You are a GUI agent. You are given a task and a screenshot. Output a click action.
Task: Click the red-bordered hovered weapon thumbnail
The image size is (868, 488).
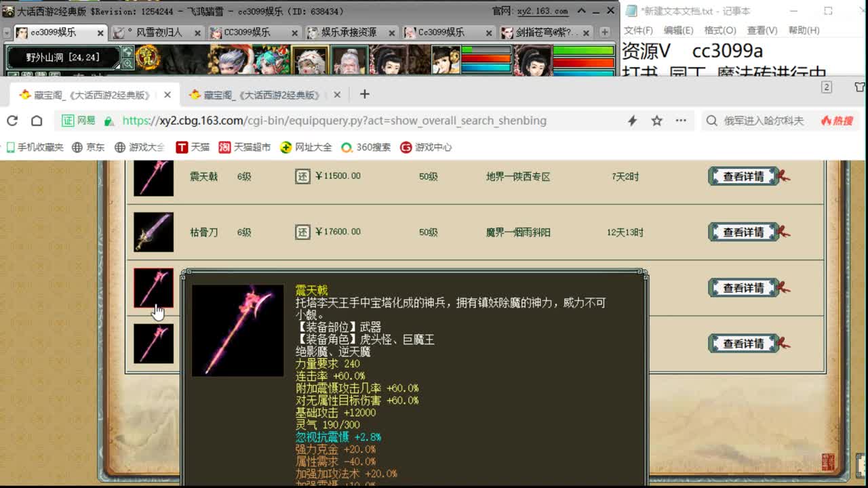[x=153, y=287]
